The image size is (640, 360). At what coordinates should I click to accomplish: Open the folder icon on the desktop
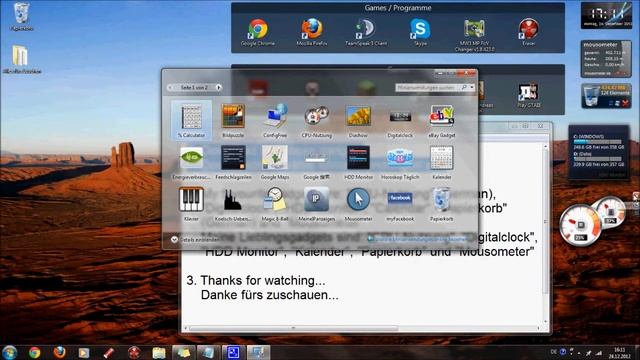point(21,60)
